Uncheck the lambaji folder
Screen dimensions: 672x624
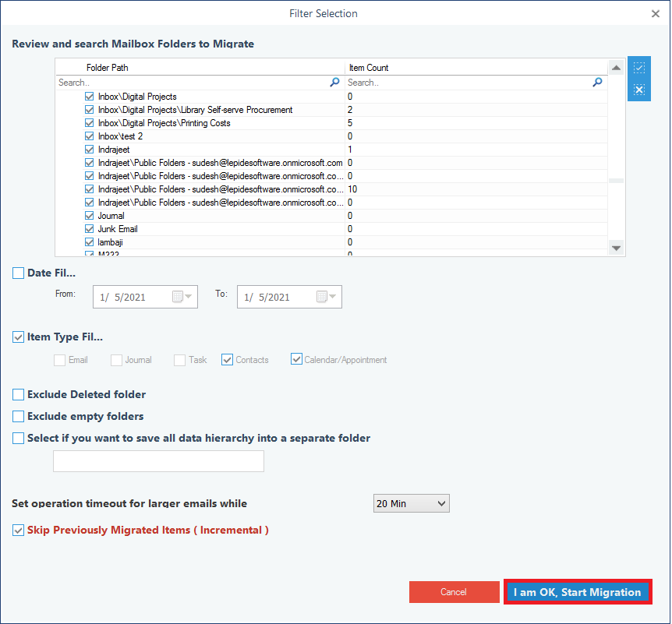(x=89, y=242)
